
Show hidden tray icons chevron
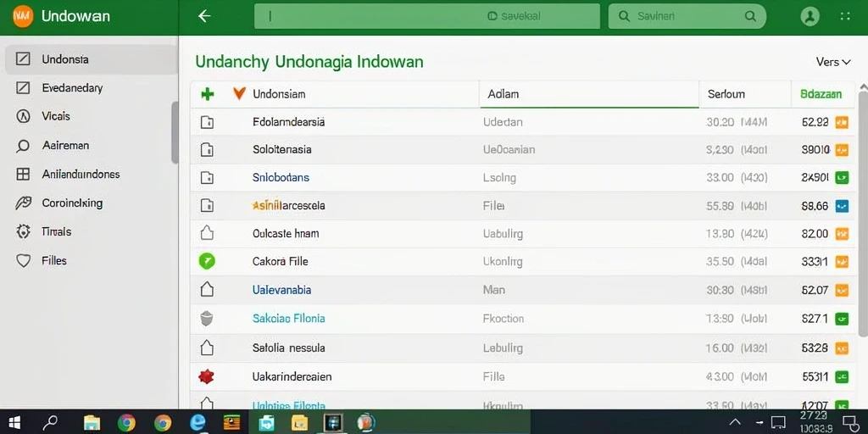[x=735, y=423]
